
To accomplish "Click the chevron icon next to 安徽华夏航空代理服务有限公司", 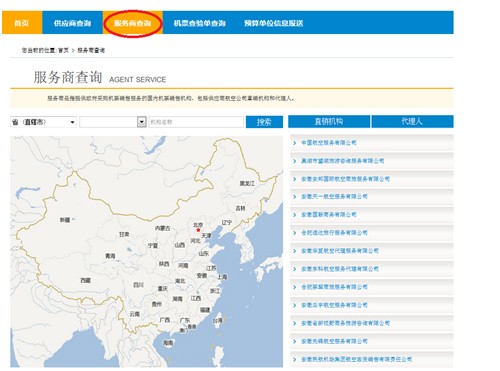I will coord(295,251).
